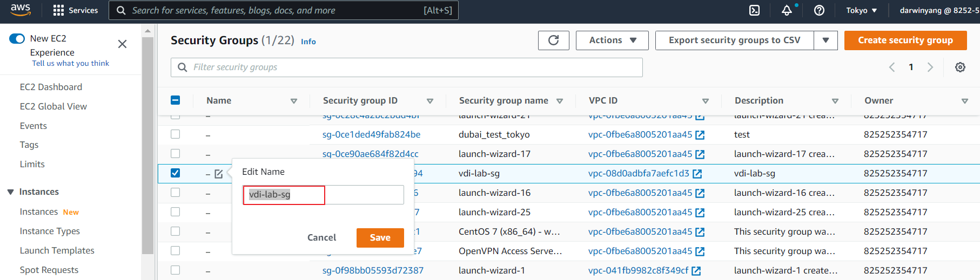
Task: Click the Save button in Edit Name
Action: [380, 238]
